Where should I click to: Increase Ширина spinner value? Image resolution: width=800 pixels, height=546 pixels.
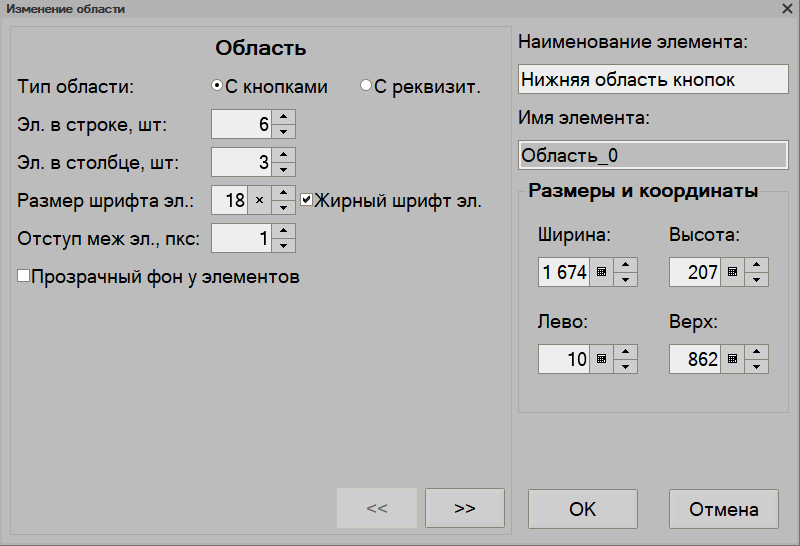pos(626,265)
